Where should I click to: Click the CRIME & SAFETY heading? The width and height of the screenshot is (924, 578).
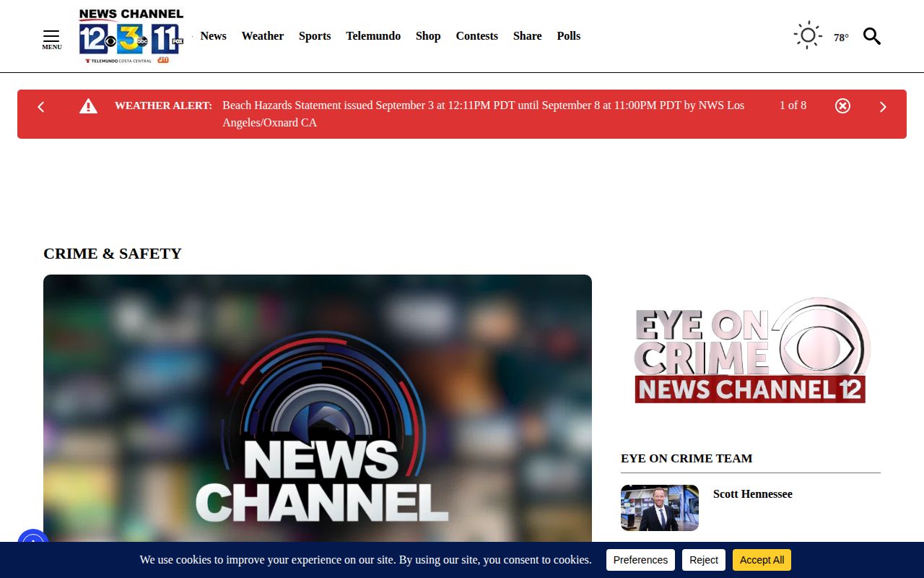113,254
